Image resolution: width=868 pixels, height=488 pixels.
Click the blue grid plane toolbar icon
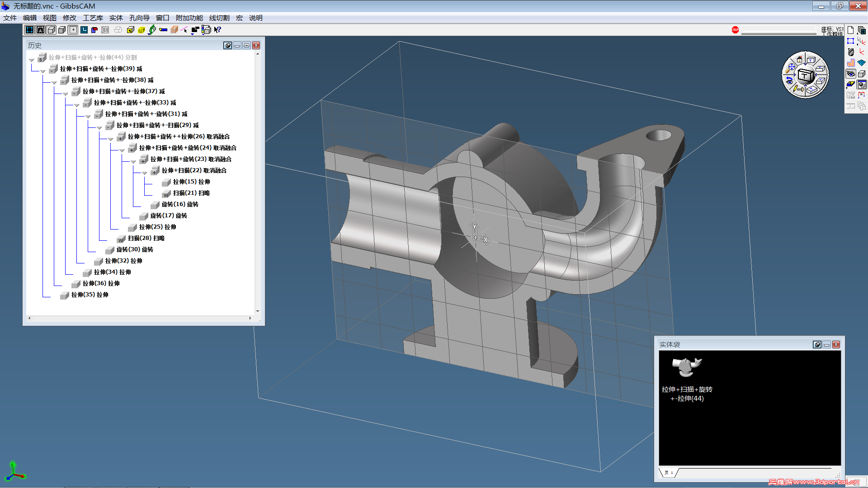click(84, 30)
